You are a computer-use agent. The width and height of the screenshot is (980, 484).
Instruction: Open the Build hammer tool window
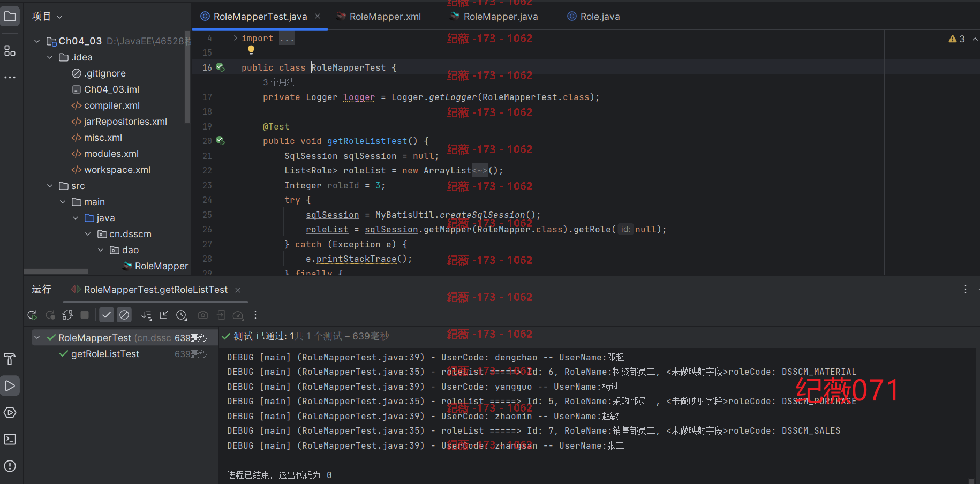point(10,359)
